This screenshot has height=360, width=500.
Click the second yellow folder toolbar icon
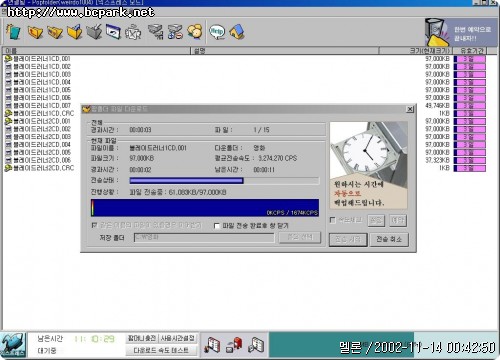click(55, 32)
